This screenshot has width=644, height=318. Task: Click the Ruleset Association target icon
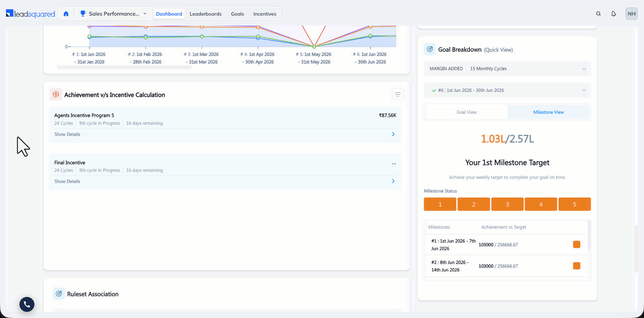(x=59, y=294)
